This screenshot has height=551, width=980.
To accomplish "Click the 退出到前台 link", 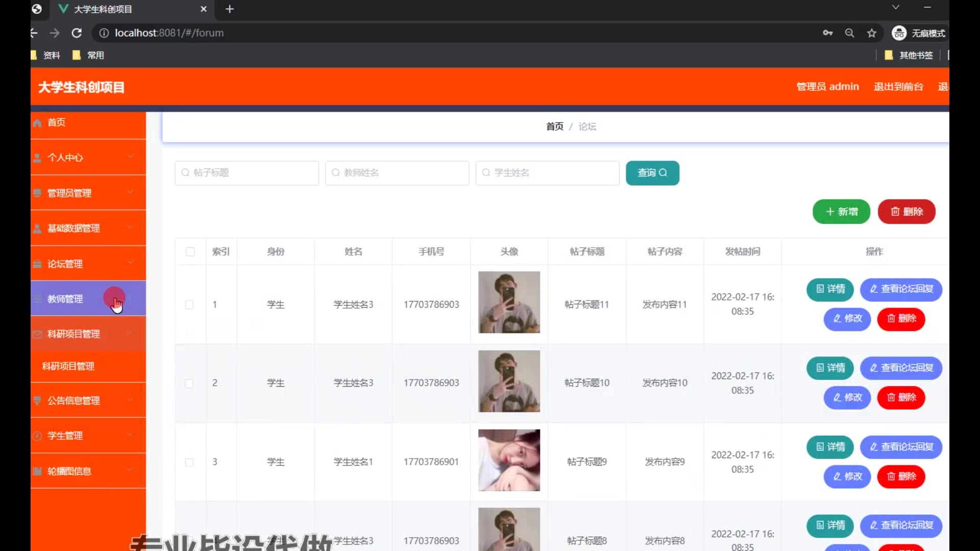I will pos(898,87).
